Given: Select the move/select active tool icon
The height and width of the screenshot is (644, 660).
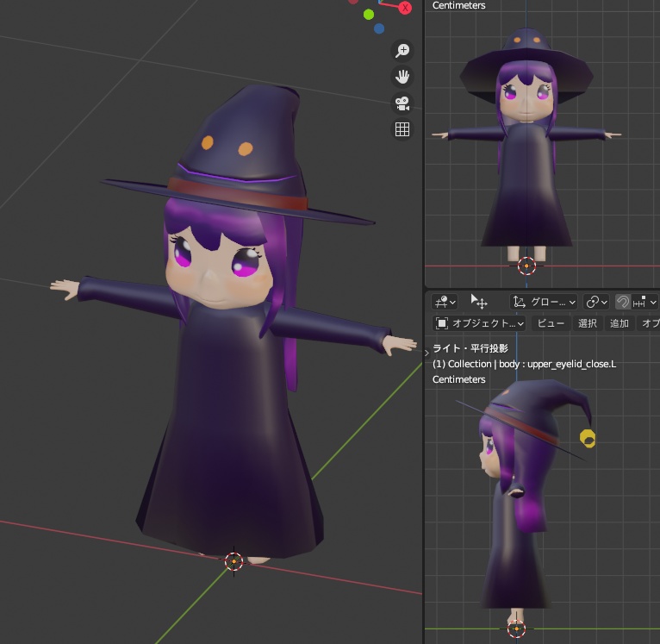Looking at the screenshot, I should (478, 302).
